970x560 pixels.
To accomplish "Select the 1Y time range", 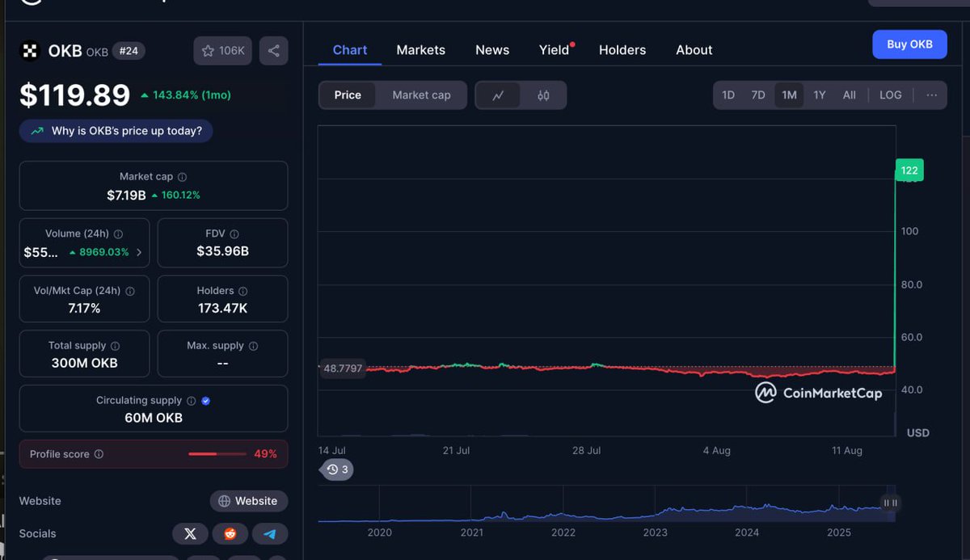I will (820, 95).
